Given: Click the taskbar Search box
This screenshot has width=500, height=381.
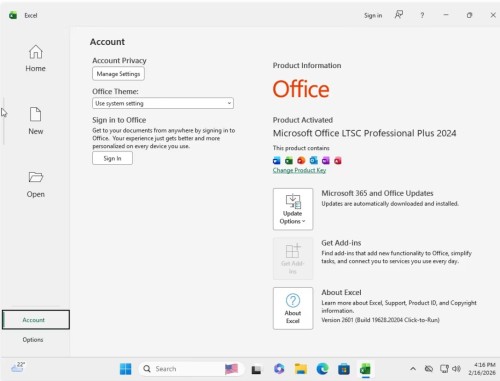Looking at the screenshot, I should (x=191, y=369).
